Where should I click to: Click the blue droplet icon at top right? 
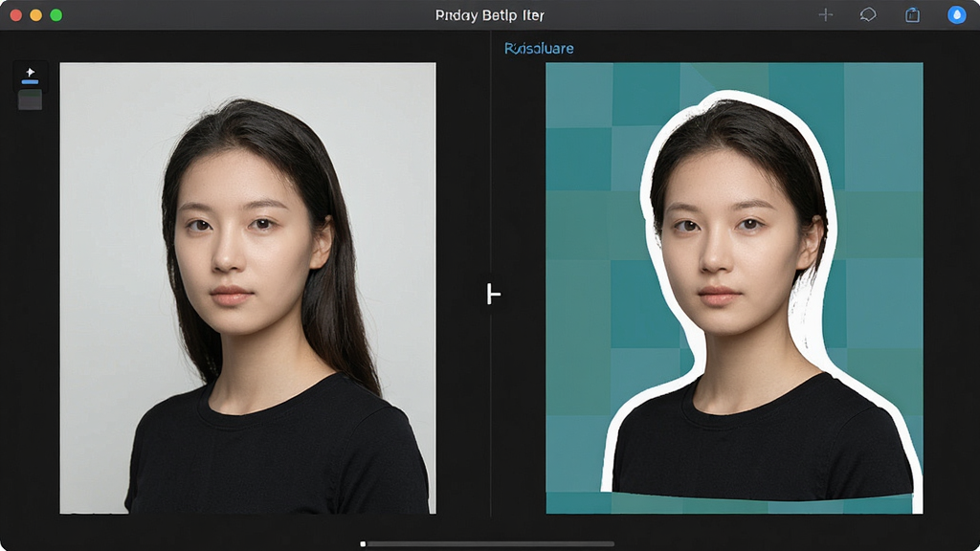[x=957, y=14]
